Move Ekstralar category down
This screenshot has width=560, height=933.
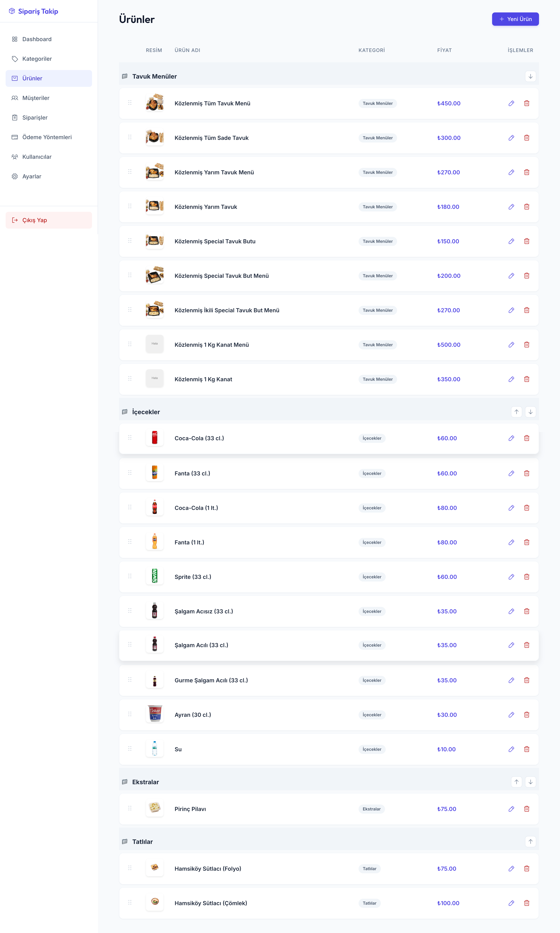click(531, 782)
